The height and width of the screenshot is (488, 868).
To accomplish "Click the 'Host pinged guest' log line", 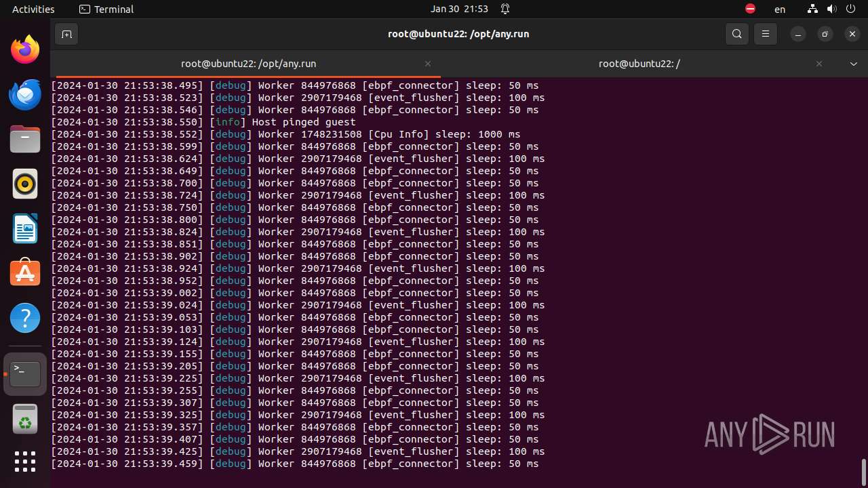I will (203, 122).
